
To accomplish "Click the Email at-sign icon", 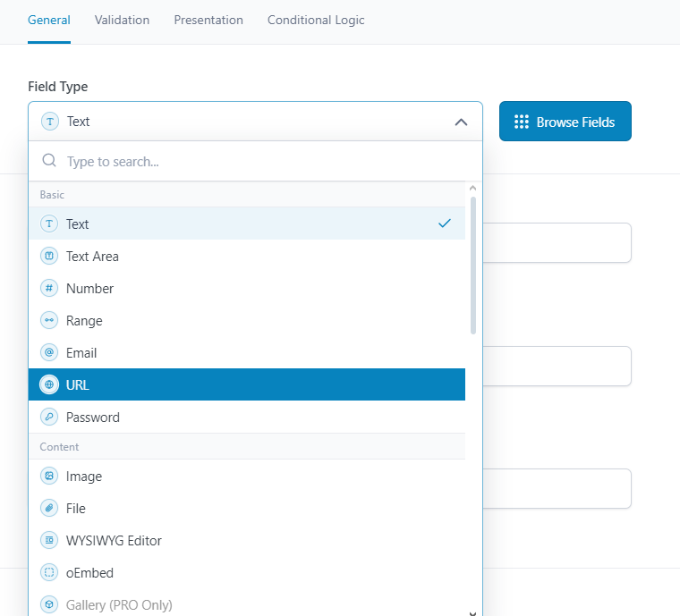I will click(49, 353).
